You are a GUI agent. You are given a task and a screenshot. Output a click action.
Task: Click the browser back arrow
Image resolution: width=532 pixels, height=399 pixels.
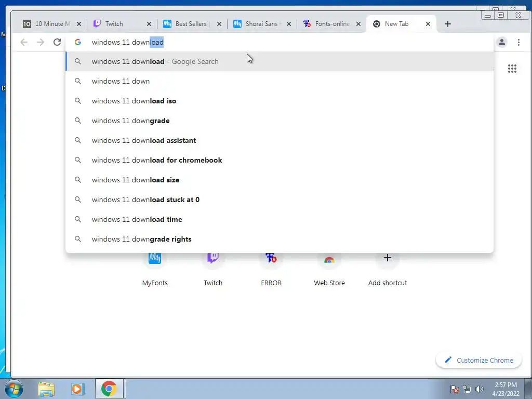coord(24,42)
